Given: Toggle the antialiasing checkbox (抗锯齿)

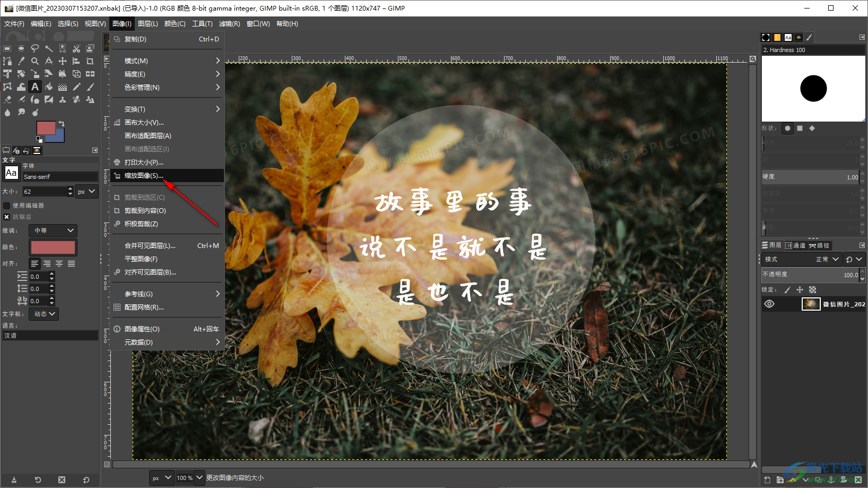Looking at the screenshot, I should point(6,217).
